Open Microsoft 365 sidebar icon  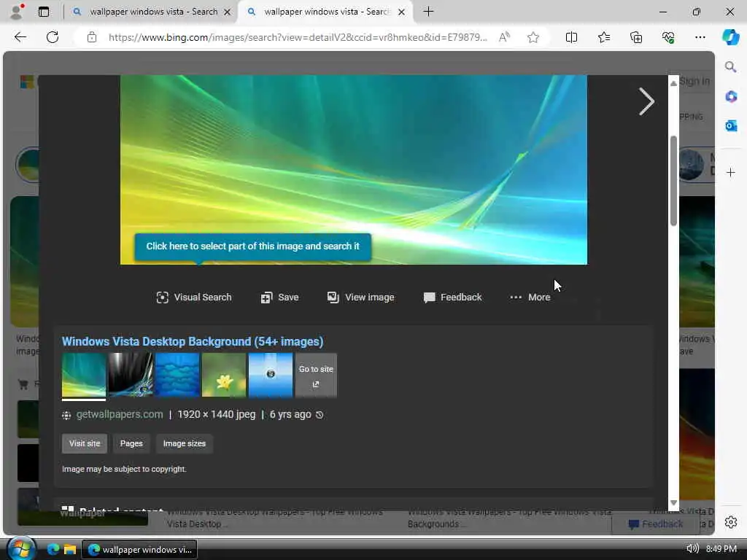click(731, 97)
